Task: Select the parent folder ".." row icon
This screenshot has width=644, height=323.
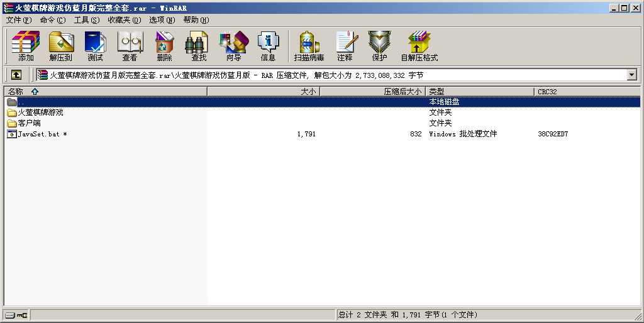Action: point(12,102)
